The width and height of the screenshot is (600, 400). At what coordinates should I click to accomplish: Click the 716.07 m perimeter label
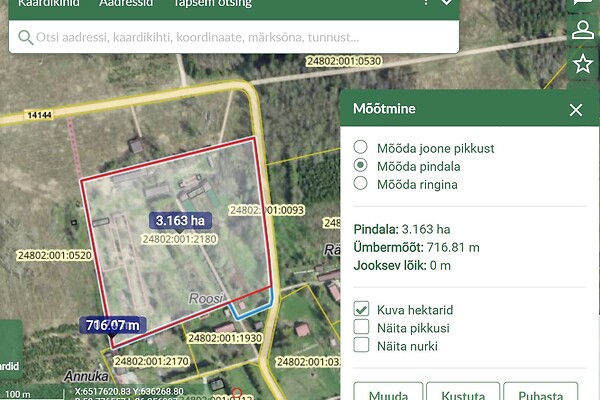113,325
